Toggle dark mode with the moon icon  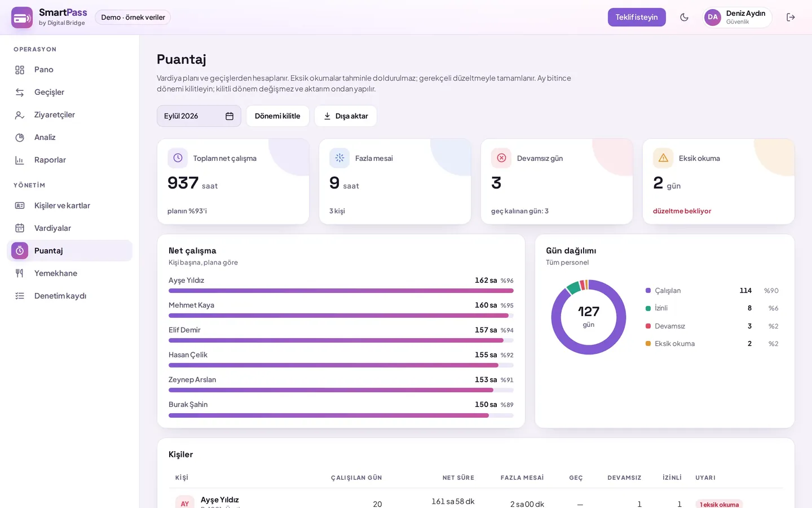(x=684, y=17)
